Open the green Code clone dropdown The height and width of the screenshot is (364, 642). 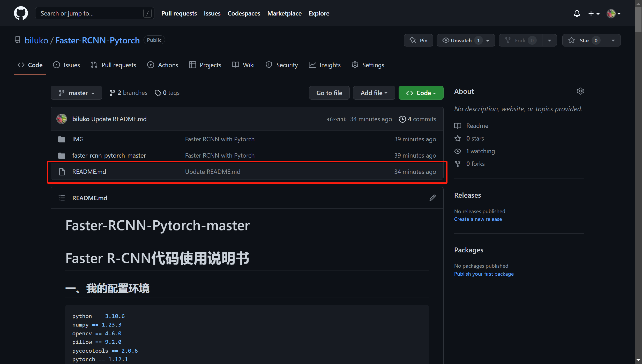pyautogui.click(x=421, y=93)
